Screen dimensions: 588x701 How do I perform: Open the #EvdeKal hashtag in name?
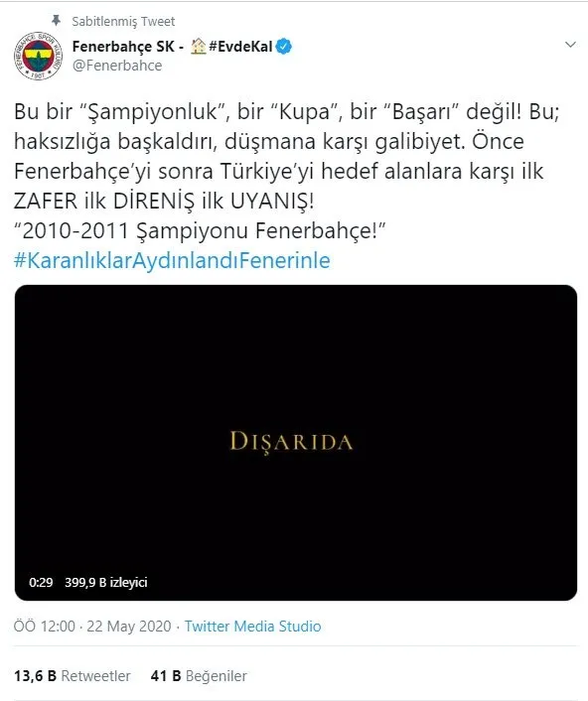click(x=240, y=46)
